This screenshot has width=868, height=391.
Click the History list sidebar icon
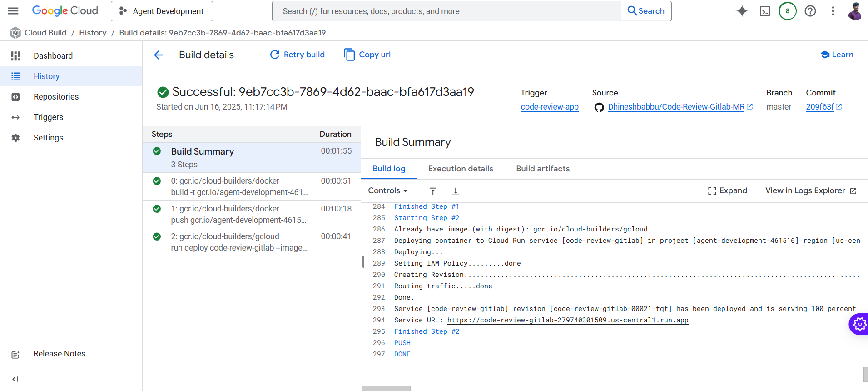click(x=15, y=76)
